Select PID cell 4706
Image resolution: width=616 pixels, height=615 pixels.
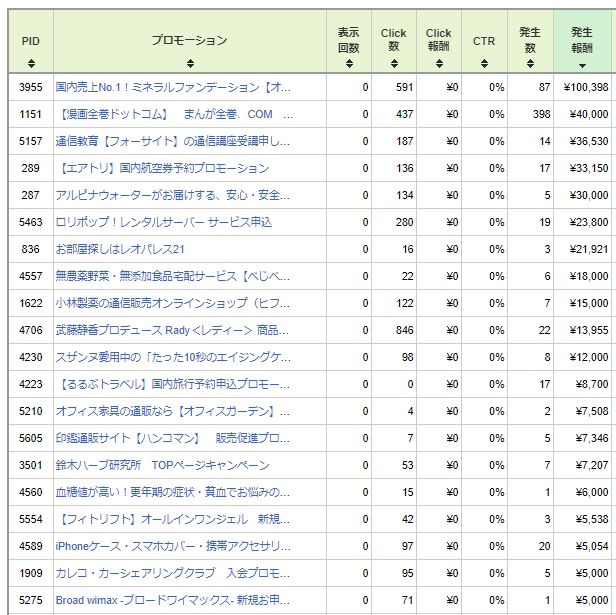[x=31, y=330]
